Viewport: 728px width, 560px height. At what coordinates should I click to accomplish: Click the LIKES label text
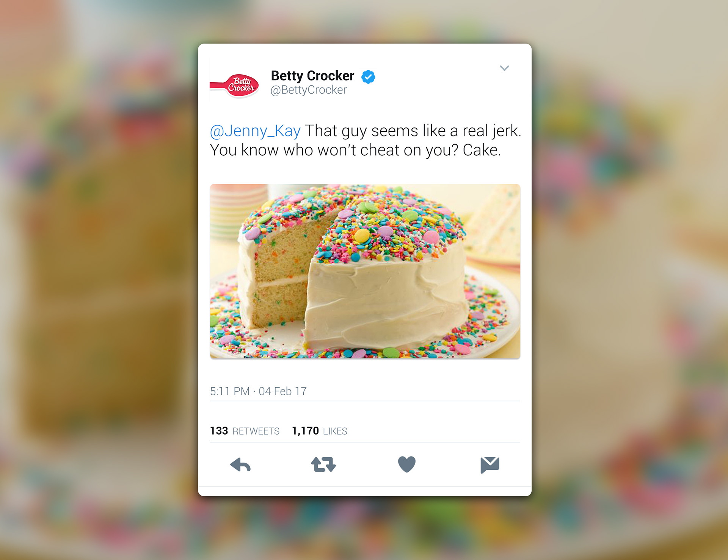click(335, 431)
